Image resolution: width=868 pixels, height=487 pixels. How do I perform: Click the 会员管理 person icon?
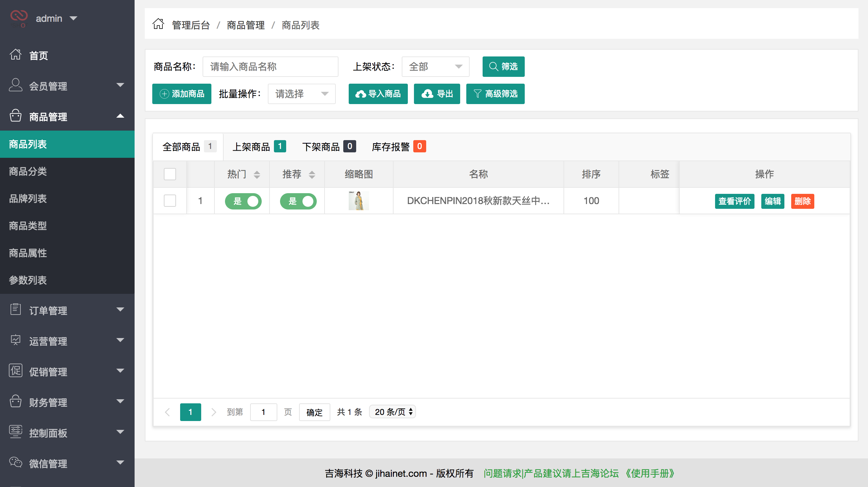15,86
